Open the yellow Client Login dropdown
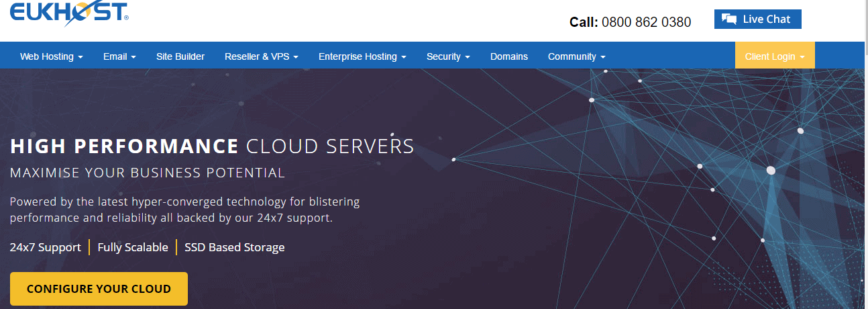 click(775, 56)
